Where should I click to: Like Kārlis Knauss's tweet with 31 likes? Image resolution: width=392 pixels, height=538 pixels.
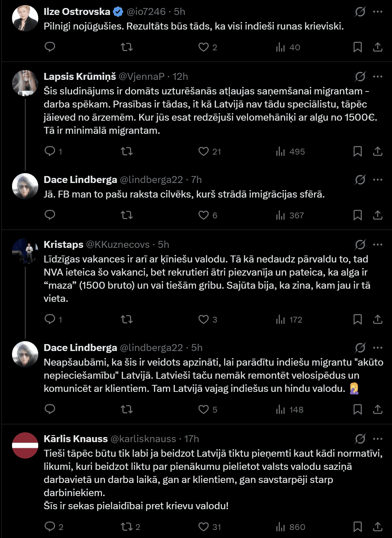tap(203, 527)
